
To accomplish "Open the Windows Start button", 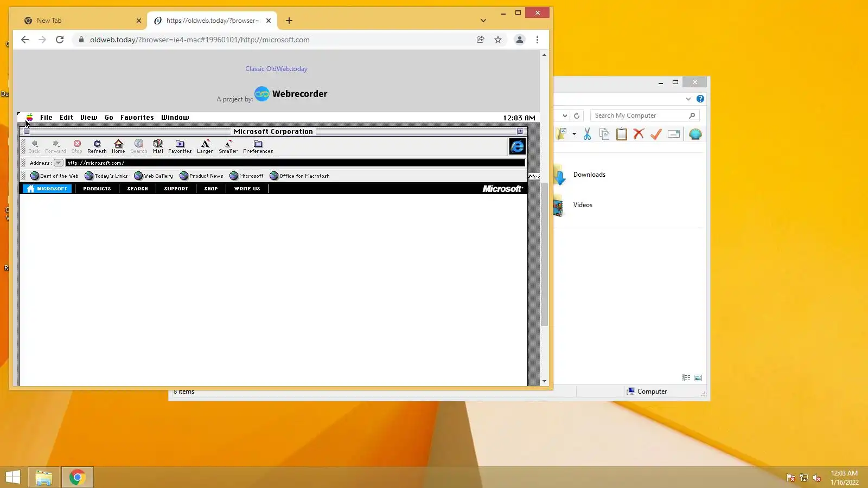I will click(x=13, y=477).
